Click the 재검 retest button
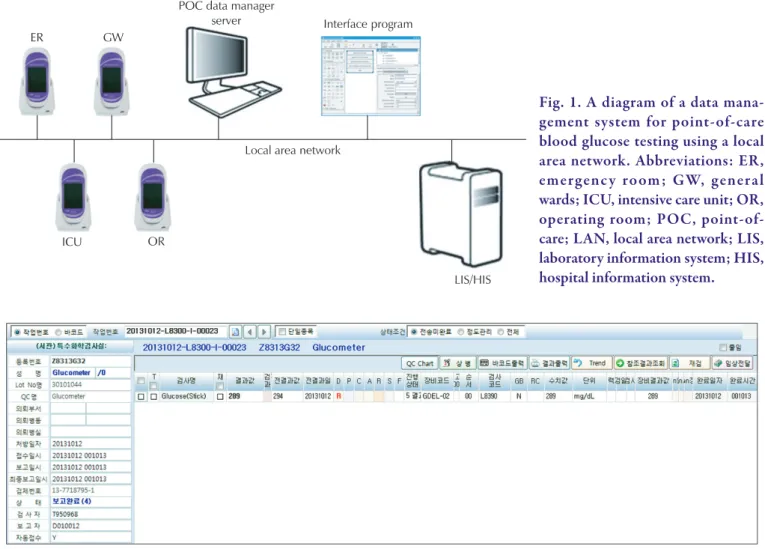 tap(688, 363)
